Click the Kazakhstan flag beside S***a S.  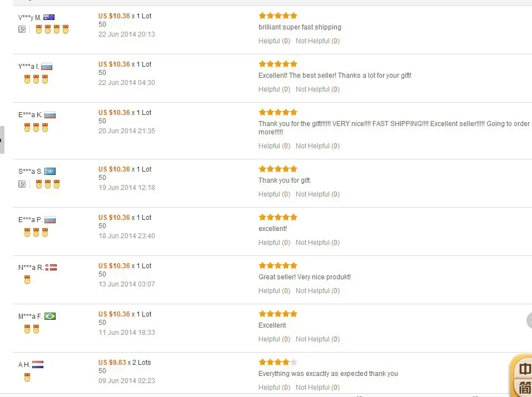50,172
